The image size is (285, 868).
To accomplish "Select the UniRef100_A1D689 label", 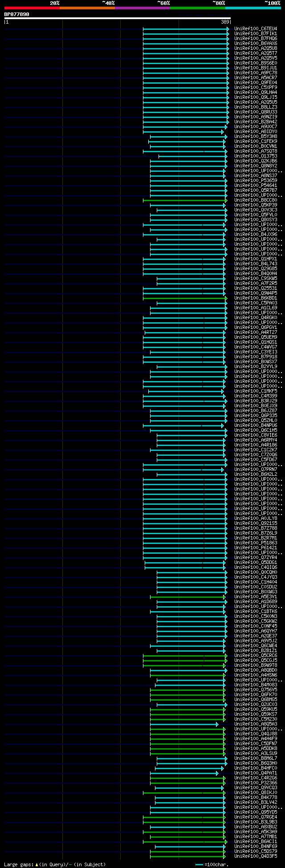I will tap(256, 602).
